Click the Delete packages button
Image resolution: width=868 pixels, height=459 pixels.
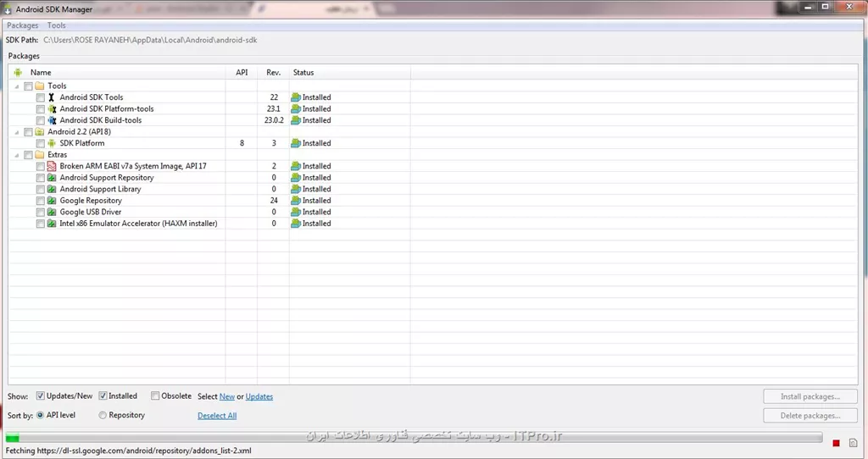point(810,415)
